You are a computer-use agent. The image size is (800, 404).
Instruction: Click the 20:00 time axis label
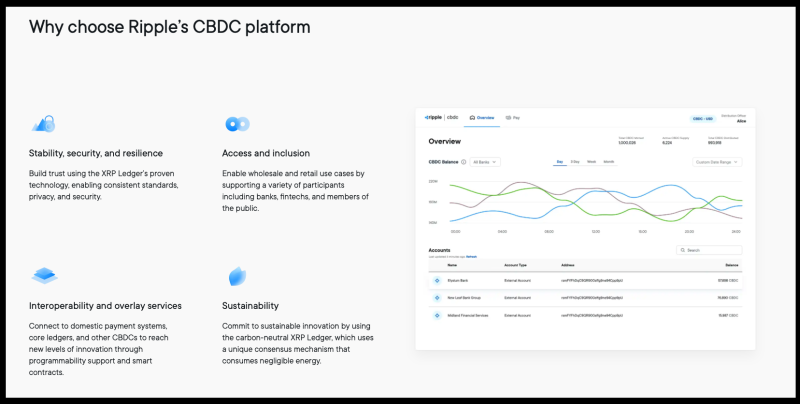coord(689,232)
